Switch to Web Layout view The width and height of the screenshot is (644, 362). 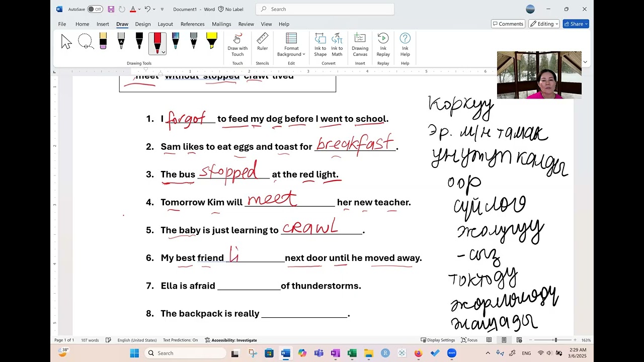tap(519, 340)
